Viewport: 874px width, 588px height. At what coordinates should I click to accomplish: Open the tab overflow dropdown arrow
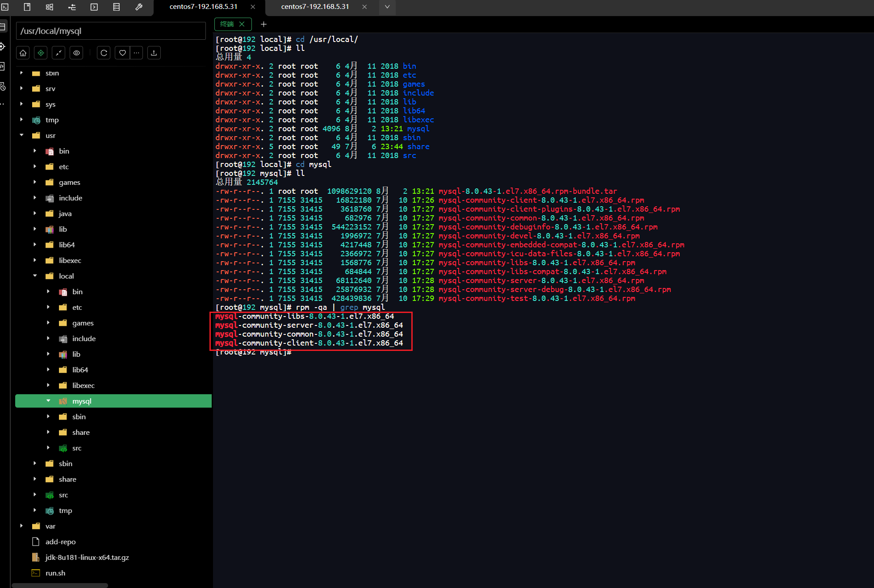click(387, 8)
